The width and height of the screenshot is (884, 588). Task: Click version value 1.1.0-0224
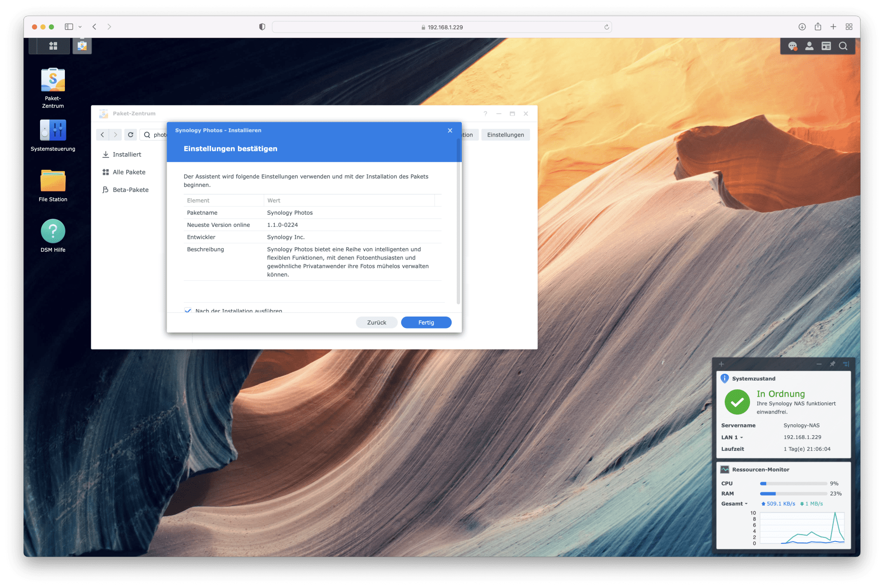(282, 225)
